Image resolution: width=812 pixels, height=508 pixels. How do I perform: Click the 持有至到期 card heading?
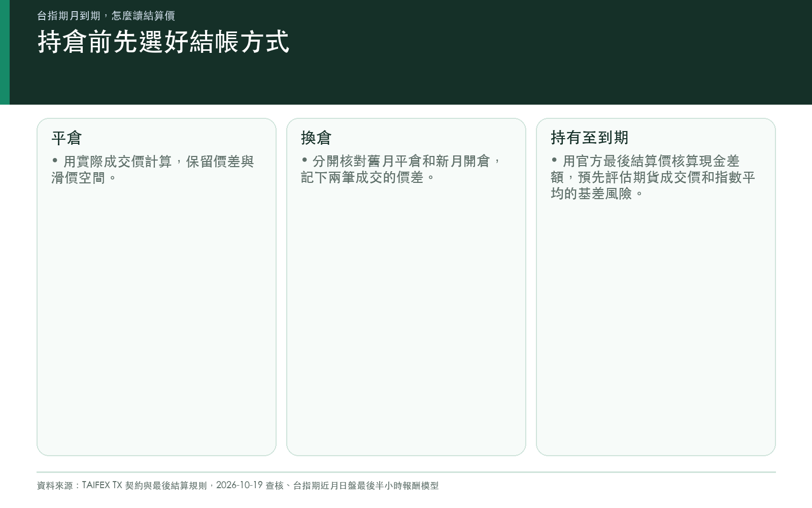[x=590, y=137]
